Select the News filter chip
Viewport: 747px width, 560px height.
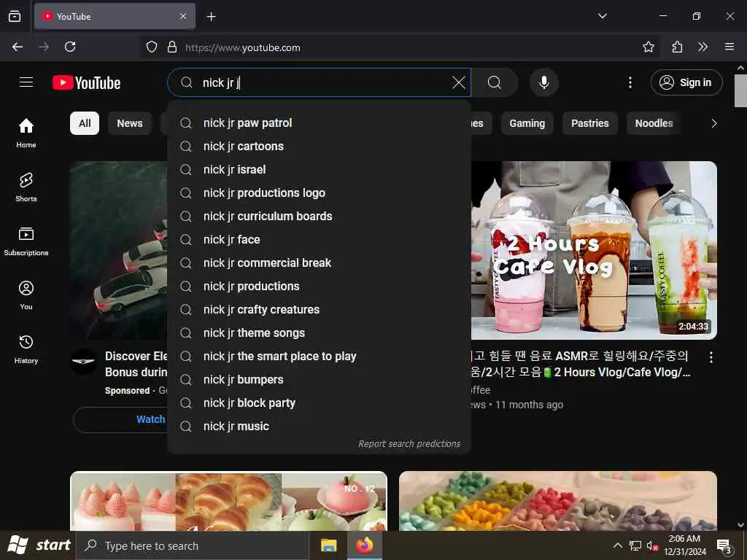(130, 123)
